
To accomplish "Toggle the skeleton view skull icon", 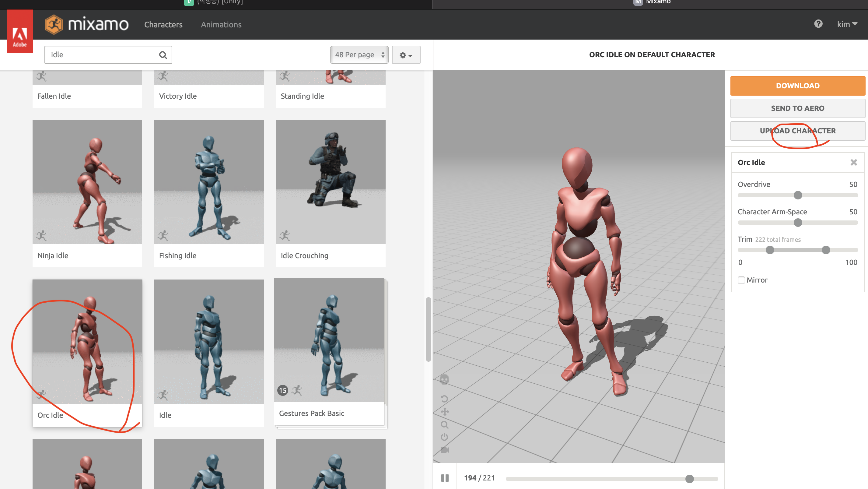I will [x=444, y=379].
